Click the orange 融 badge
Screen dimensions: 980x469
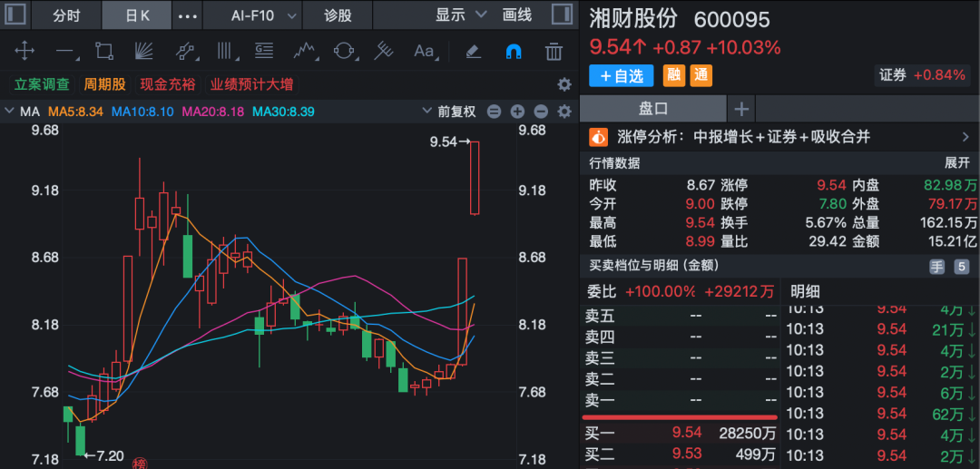(x=673, y=76)
